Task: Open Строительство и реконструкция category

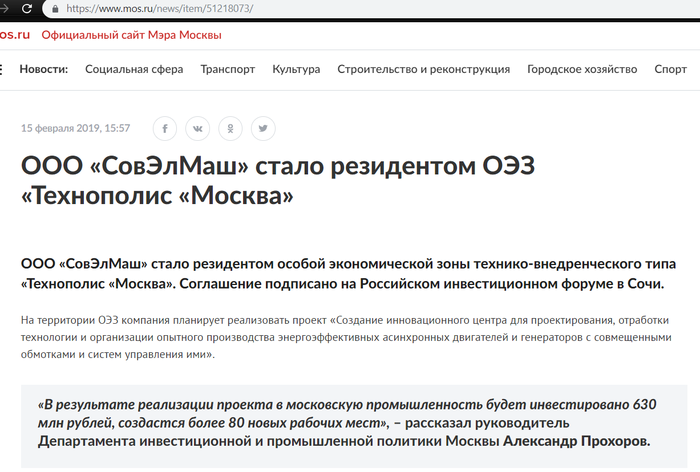Action: pos(423,70)
